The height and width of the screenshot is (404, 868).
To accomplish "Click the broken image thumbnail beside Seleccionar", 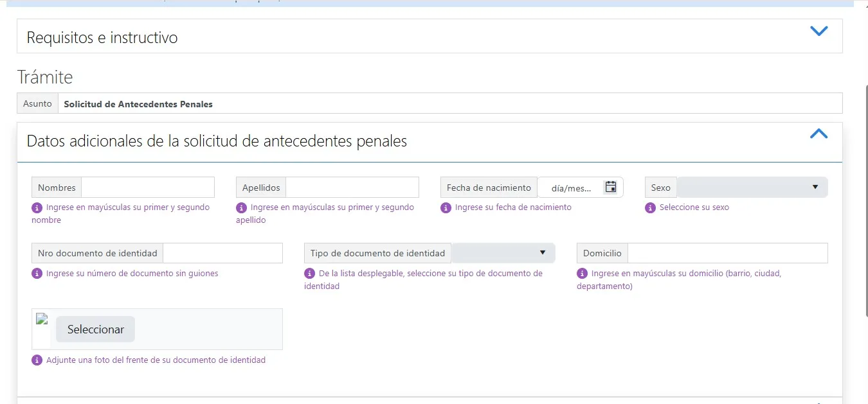I will (42, 319).
